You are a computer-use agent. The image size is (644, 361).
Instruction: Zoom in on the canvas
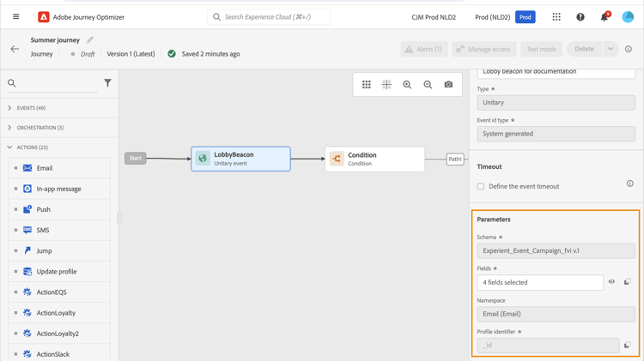[407, 85]
